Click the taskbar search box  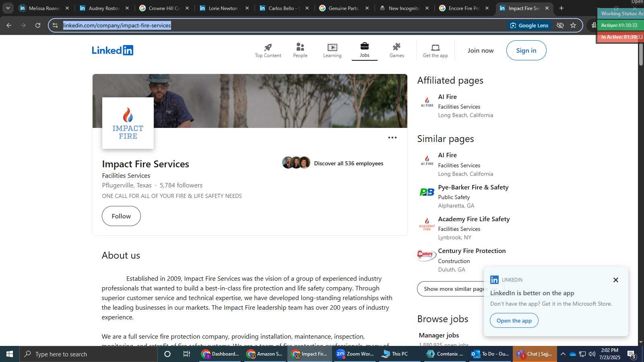pyautogui.click(x=89, y=354)
